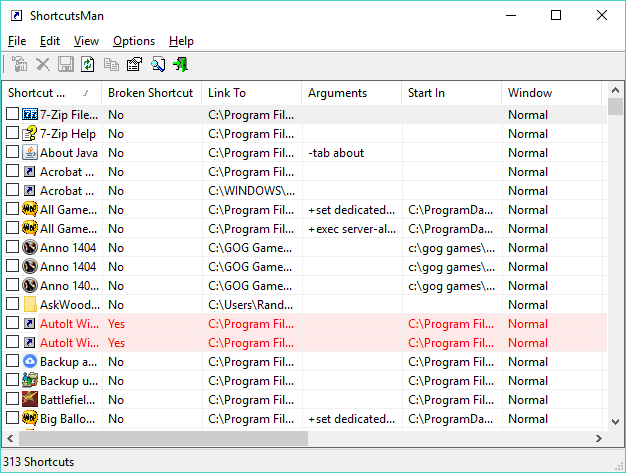Open the Help menu
Image resolution: width=626 pixels, height=473 pixels.
181,41
